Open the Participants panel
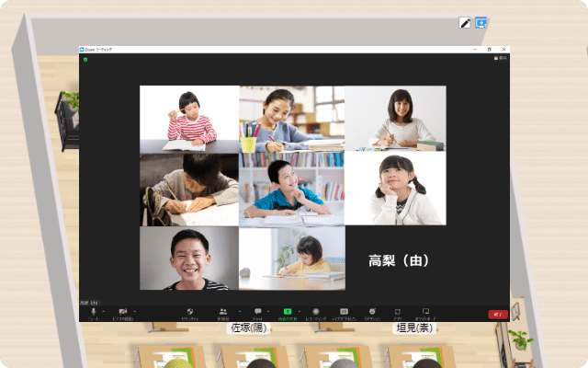Image resolution: width=588 pixels, height=368 pixels. tap(222, 313)
